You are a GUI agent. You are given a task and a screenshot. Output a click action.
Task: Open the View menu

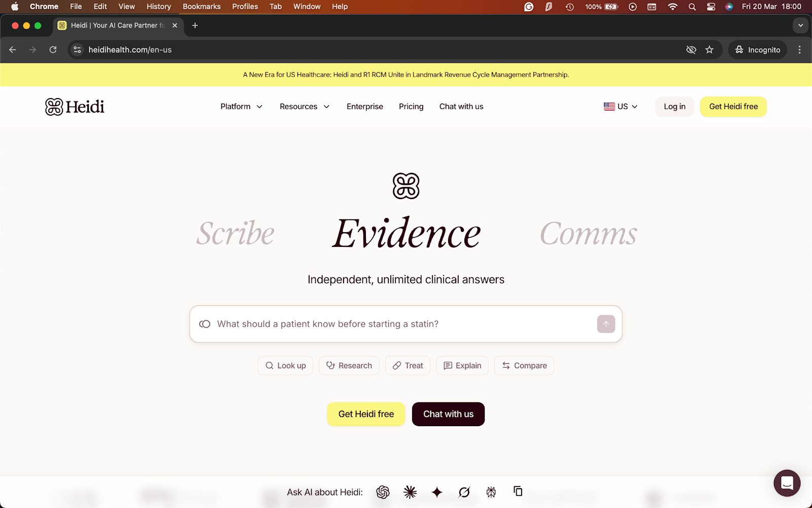[x=126, y=7]
